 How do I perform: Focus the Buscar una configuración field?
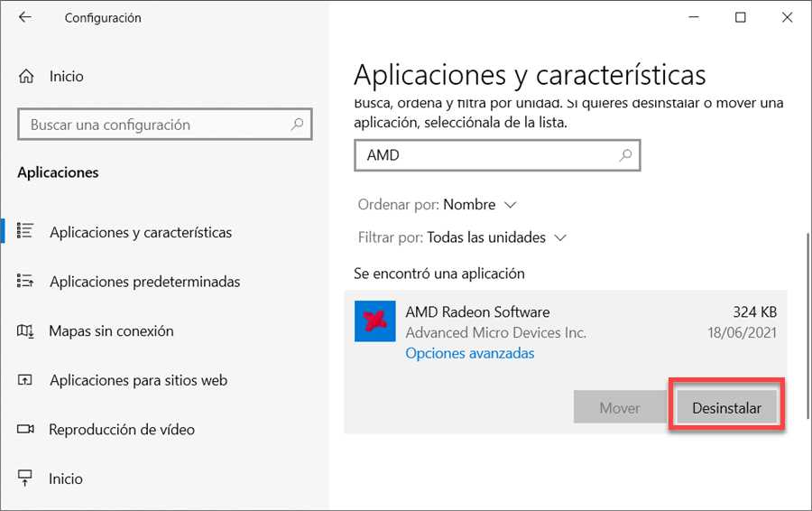(165, 125)
